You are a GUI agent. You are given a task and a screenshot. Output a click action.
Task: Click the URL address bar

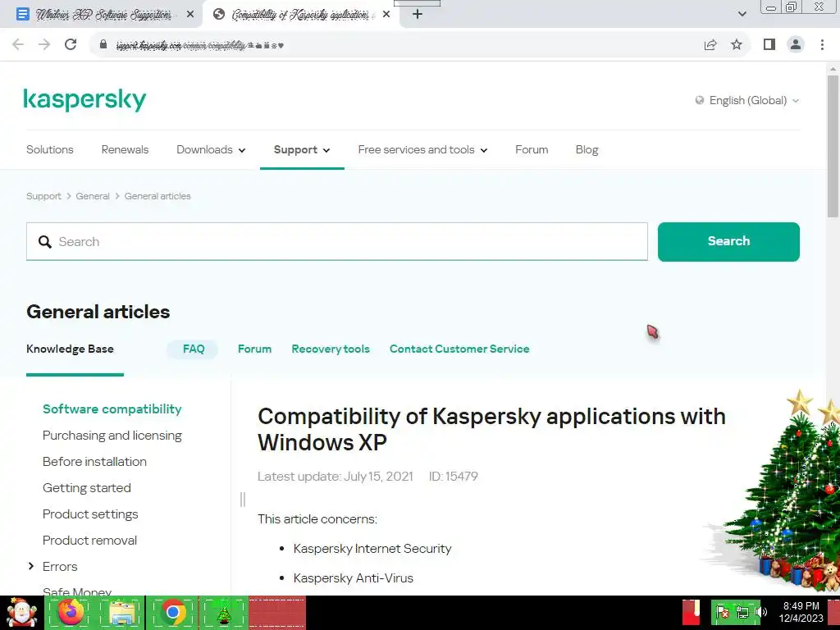coord(396,45)
